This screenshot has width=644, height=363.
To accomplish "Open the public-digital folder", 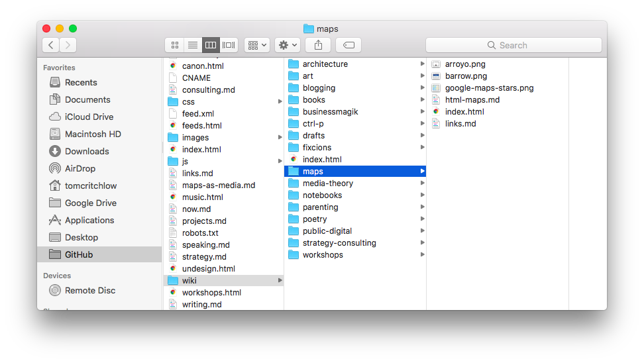I will 355,231.
